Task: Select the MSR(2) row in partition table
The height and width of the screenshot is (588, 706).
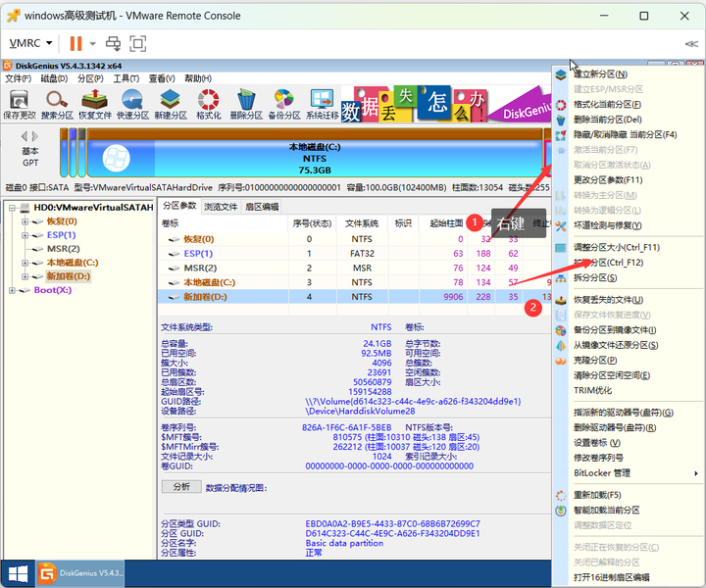Action: (355, 269)
